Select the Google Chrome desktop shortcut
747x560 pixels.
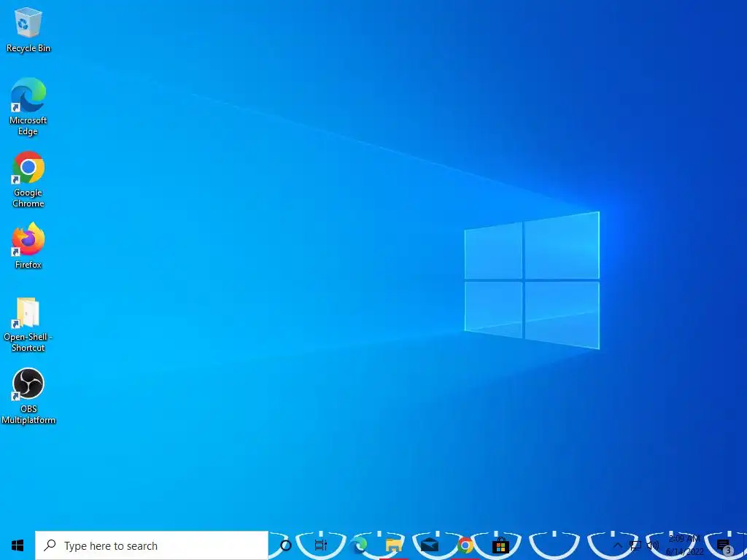coord(28,179)
